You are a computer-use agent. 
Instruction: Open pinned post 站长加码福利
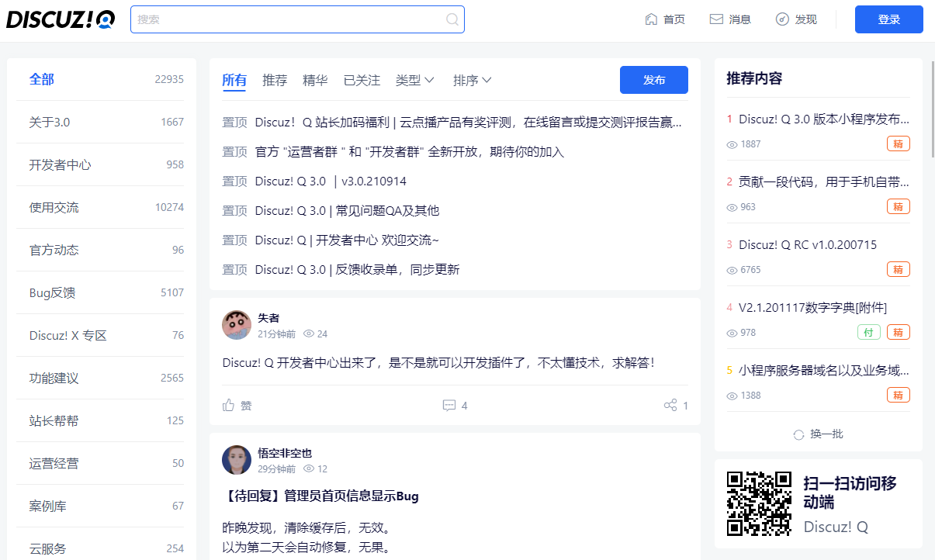[x=469, y=122]
